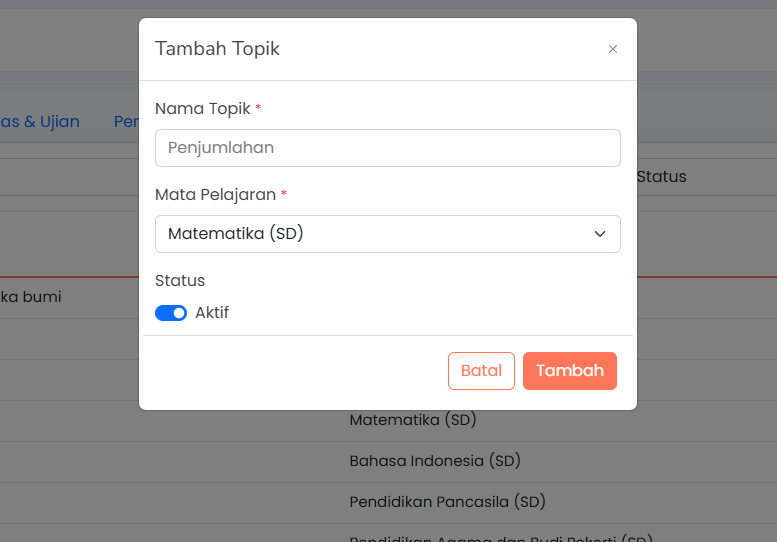Screen dimensions: 777x542
Task: Toggle the Aktif status switch
Action: coord(171,313)
